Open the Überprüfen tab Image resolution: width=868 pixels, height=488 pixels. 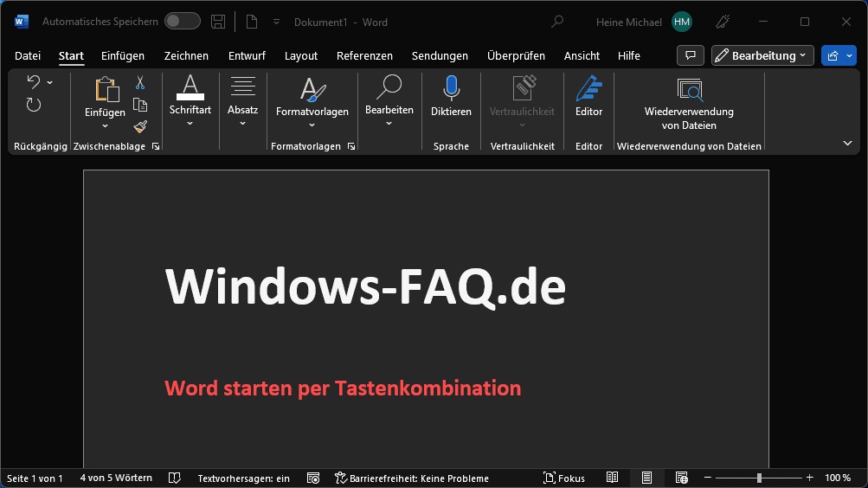tap(516, 56)
